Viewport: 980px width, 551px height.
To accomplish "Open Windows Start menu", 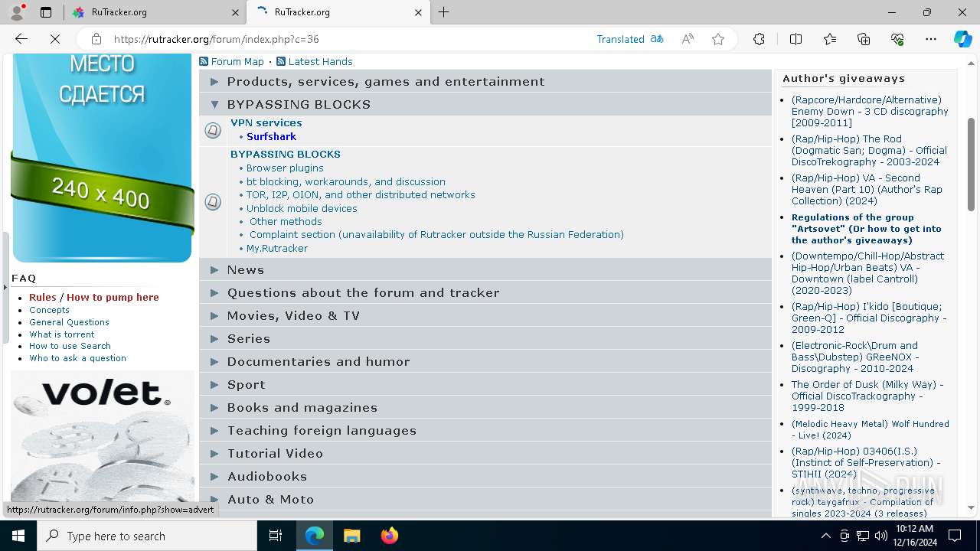I will pyautogui.click(x=18, y=536).
